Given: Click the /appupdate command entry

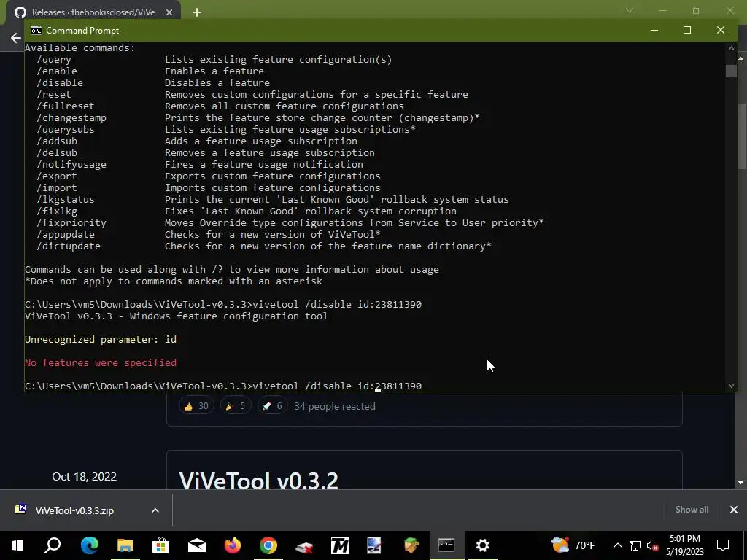Looking at the screenshot, I should coord(66,234).
